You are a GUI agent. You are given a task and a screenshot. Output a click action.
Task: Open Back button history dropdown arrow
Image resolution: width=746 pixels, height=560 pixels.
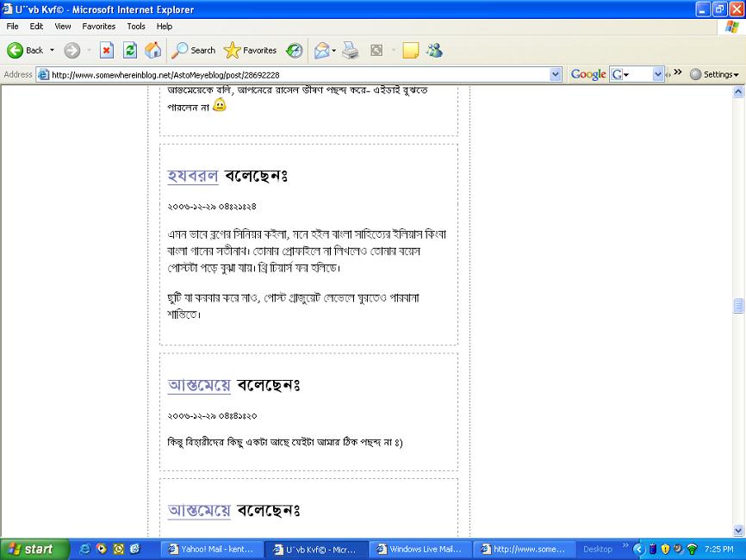click(52, 50)
